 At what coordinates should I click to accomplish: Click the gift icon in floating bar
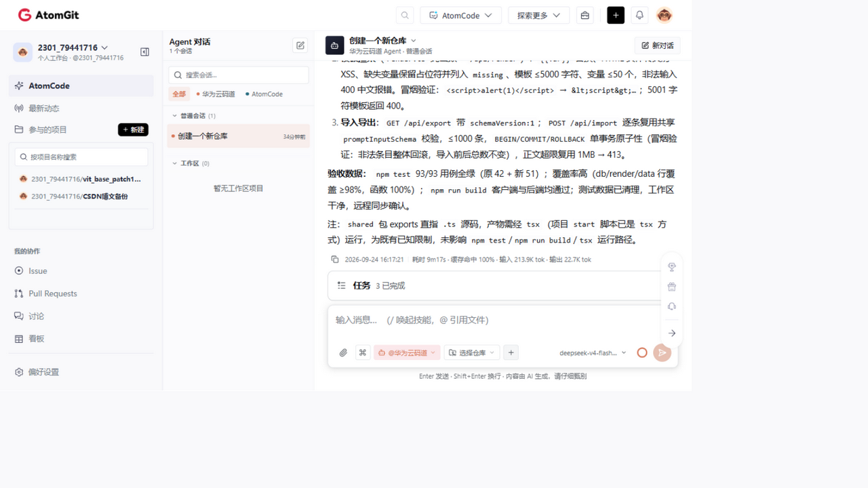coord(671,287)
